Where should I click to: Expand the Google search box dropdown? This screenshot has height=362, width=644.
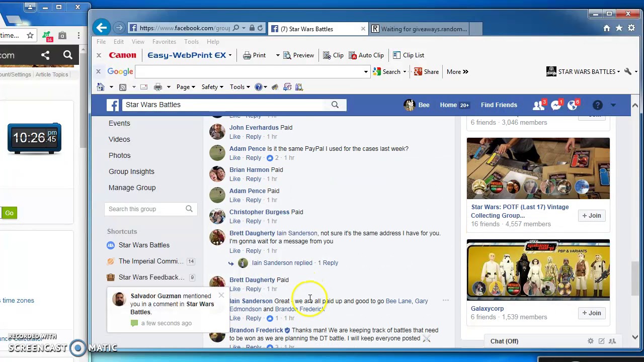coord(366,72)
